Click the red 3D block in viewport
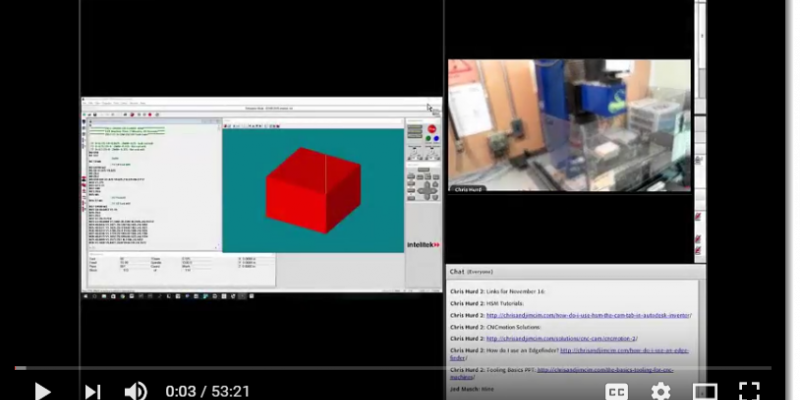The image size is (800, 400). 313,190
